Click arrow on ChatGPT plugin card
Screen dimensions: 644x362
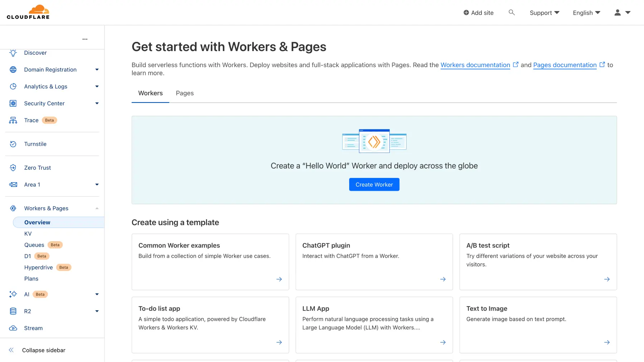click(x=443, y=279)
